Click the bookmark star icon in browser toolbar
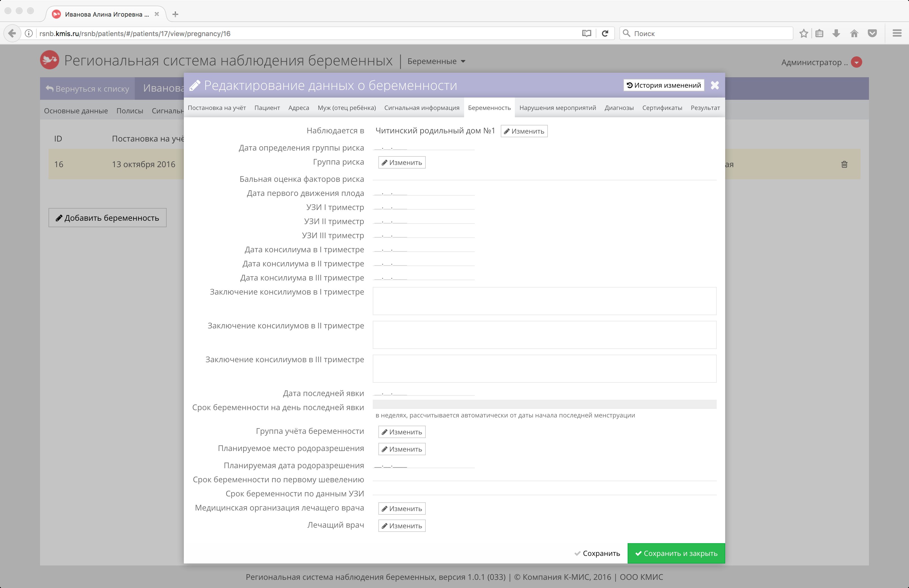The height and width of the screenshot is (588, 909). (804, 34)
